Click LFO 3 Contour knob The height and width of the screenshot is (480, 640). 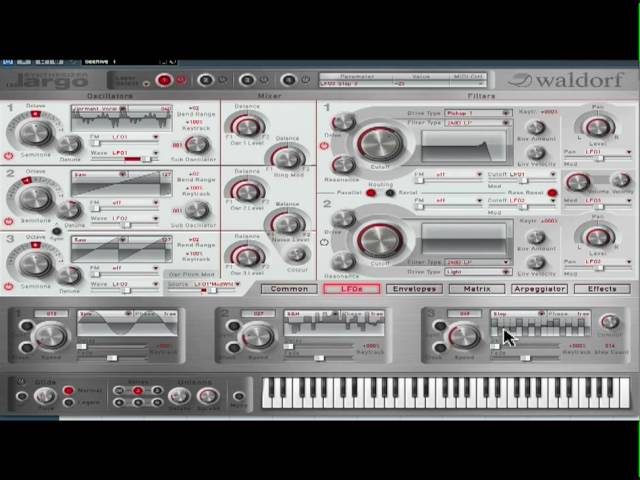tap(610, 322)
